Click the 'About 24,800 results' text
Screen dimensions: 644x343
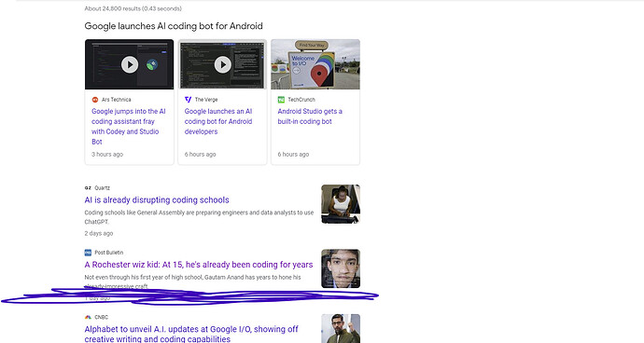[x=133, y=8]
